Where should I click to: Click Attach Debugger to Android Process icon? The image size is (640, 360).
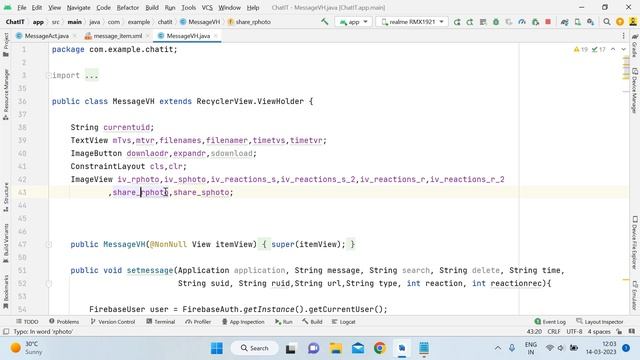[535, 22]
